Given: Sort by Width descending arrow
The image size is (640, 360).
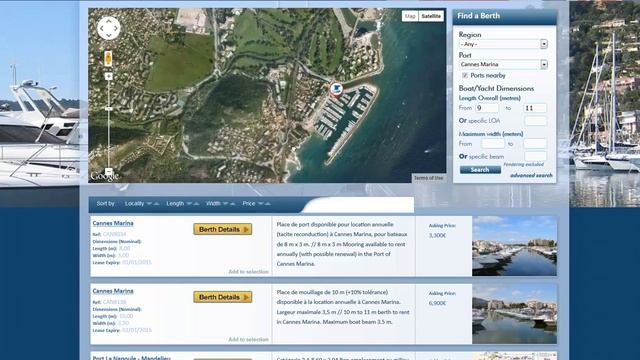Looking at the screenshot, I should click(x=225, y=204).
